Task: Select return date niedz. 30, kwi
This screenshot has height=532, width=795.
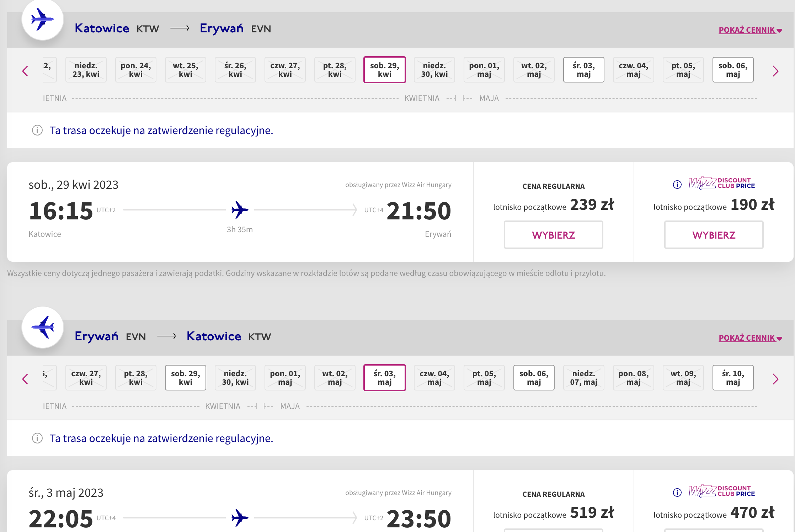Action: coord(235,378)
